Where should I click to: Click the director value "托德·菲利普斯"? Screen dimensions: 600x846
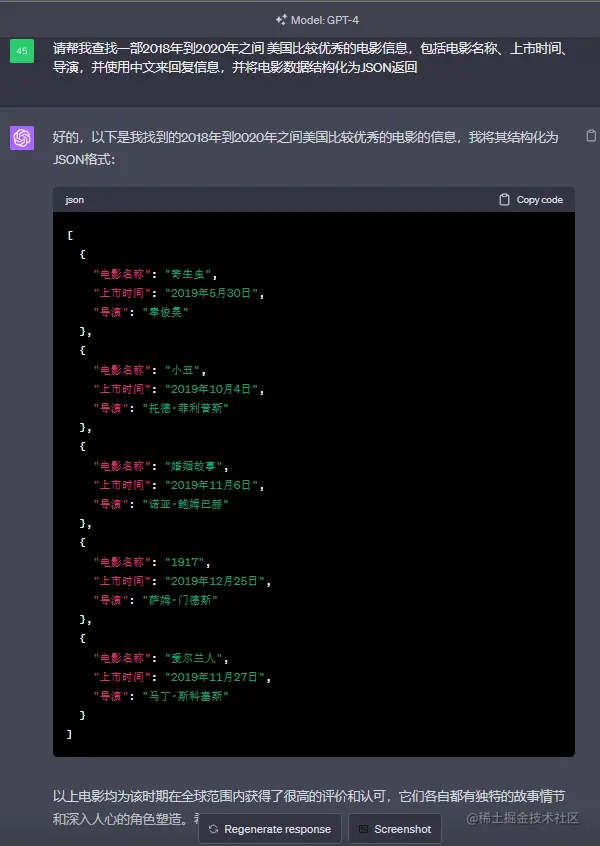coord(186,408)
